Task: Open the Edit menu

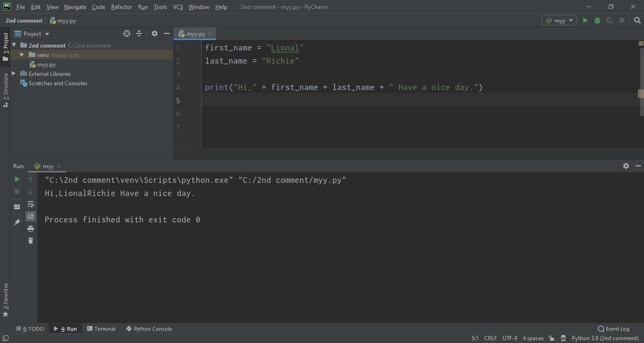Action: (35, 7)
